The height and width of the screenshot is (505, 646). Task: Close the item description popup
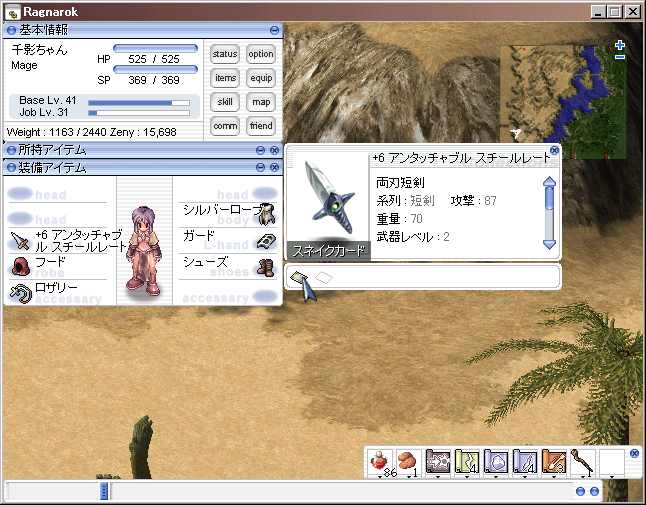pyautogui.click(x=555, y=150)
